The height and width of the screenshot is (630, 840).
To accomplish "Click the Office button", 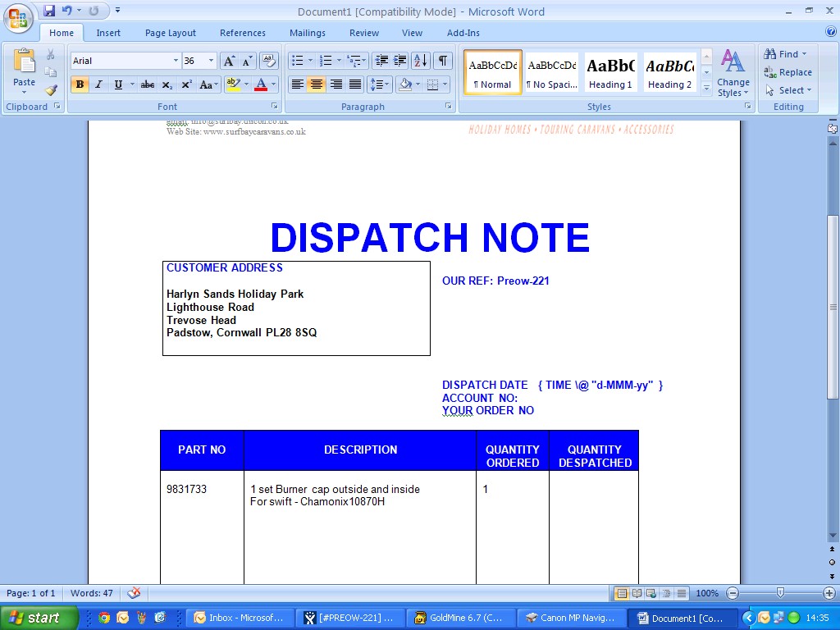I will (18, 18).
